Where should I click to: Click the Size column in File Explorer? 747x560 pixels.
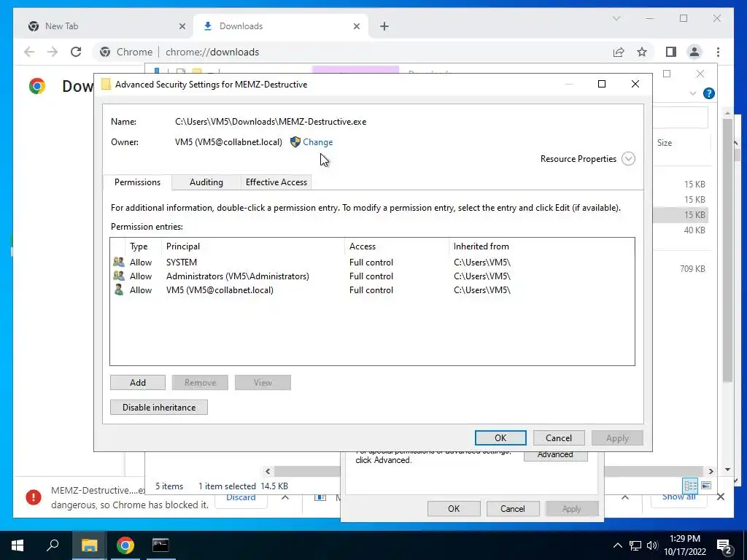(665, 143)
